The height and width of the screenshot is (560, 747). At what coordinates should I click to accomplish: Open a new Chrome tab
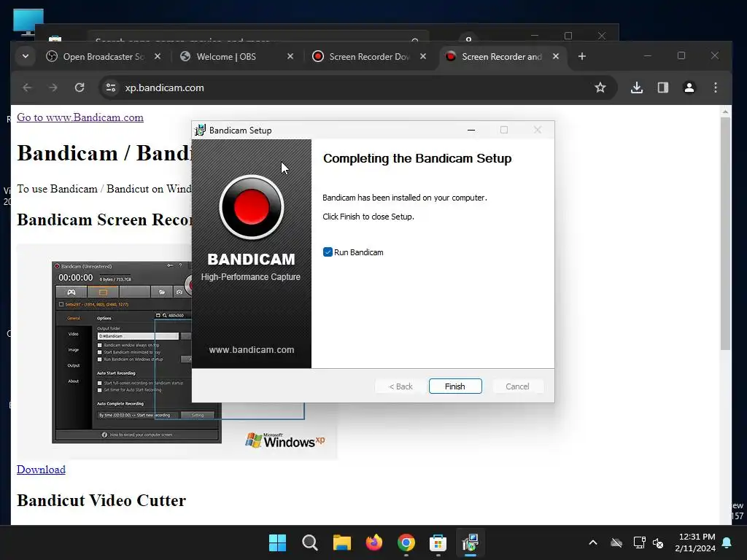coord(581,56)
